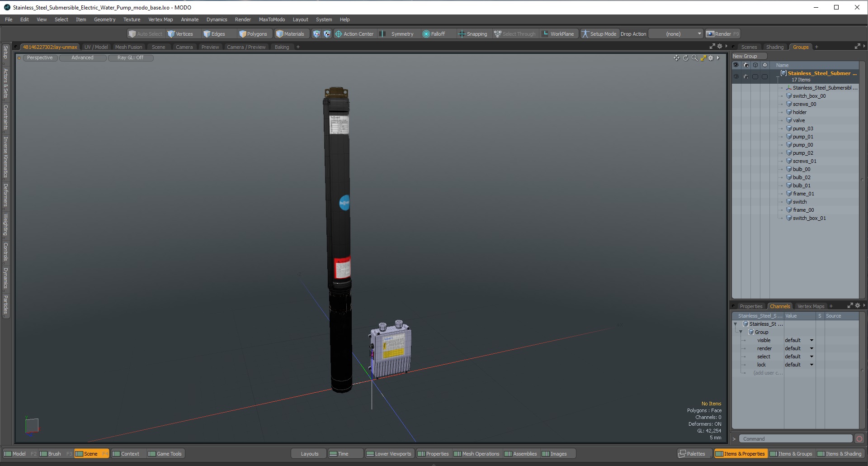Open the MaxToModo menu
This screenshot has height=466, width=868.
272,19
